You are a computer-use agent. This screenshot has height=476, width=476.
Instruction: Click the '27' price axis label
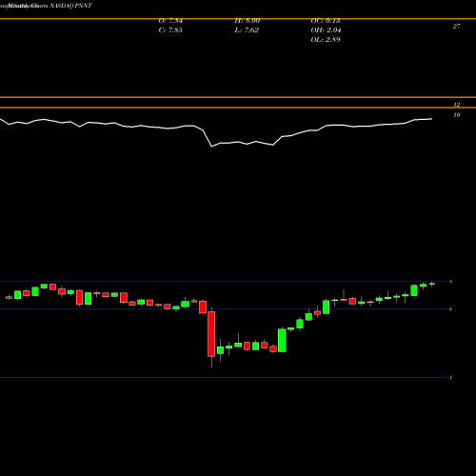tap(456, 27)
